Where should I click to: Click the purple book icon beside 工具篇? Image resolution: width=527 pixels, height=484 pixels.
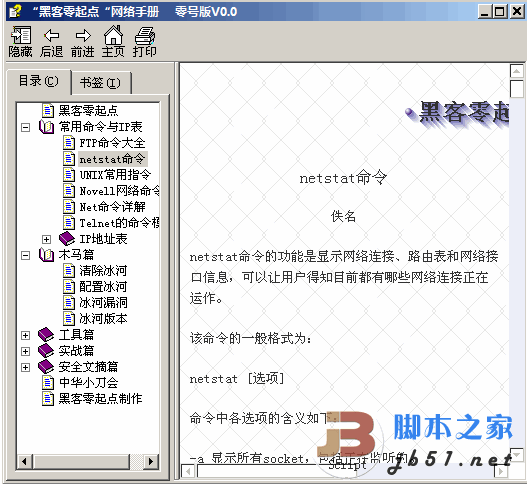coord(46,335)
